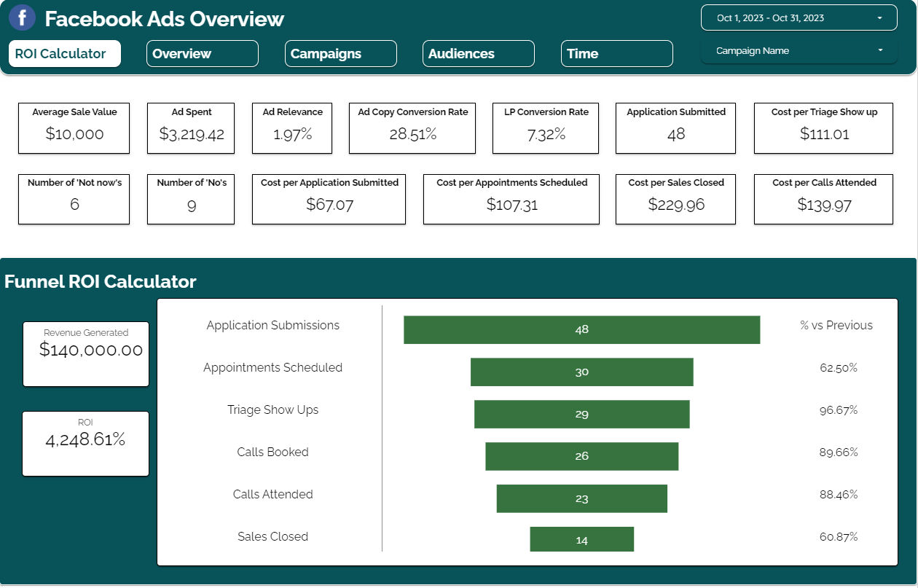This screenshot has height=588, width=918.
Task: Click the Facebook logo icon
Action: pos(23,17)
